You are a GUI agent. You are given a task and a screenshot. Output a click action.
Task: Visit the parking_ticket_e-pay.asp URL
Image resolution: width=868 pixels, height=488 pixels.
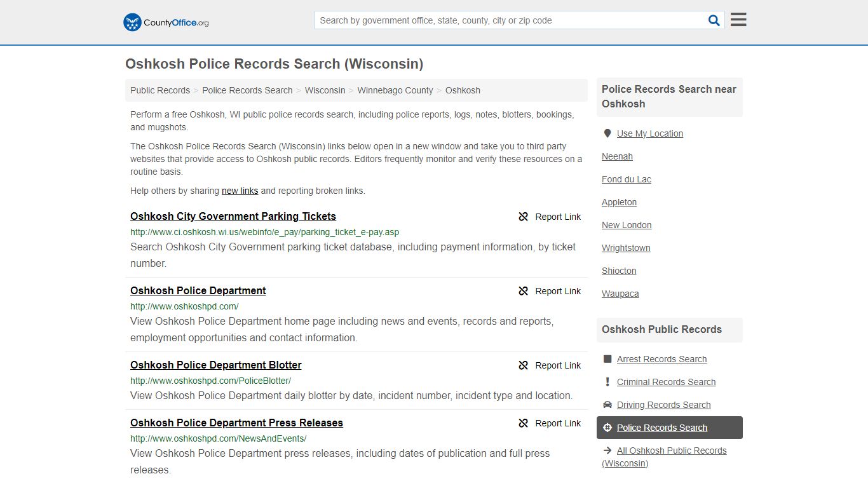(x=264, y=232)
